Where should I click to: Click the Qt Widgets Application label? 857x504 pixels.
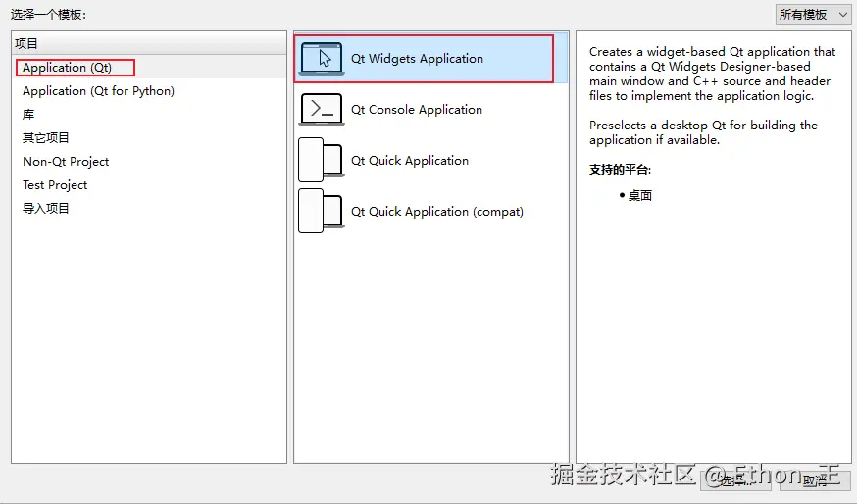(x=417, y=59)
